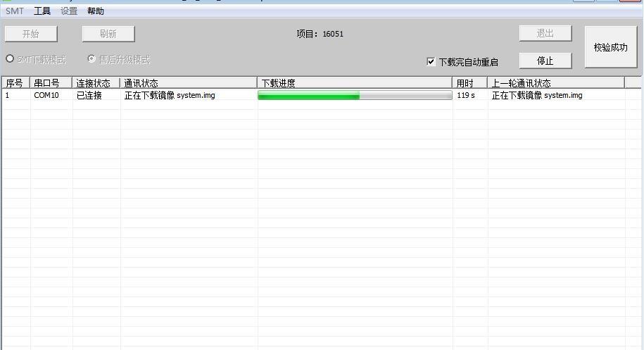Click the 开始 button
Image resolution: width=644 pixels, height=350 pixels.
click(x=31, y=34)
